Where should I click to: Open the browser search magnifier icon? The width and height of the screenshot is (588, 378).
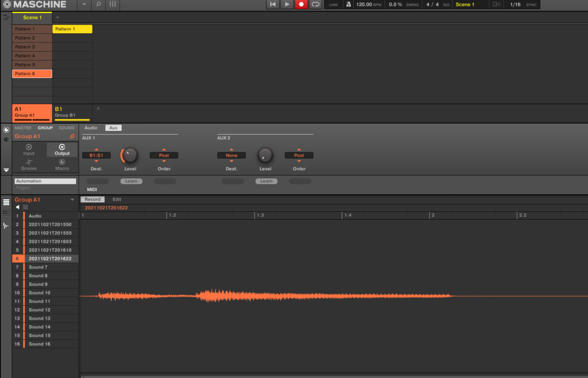click(x=98, y=5)
